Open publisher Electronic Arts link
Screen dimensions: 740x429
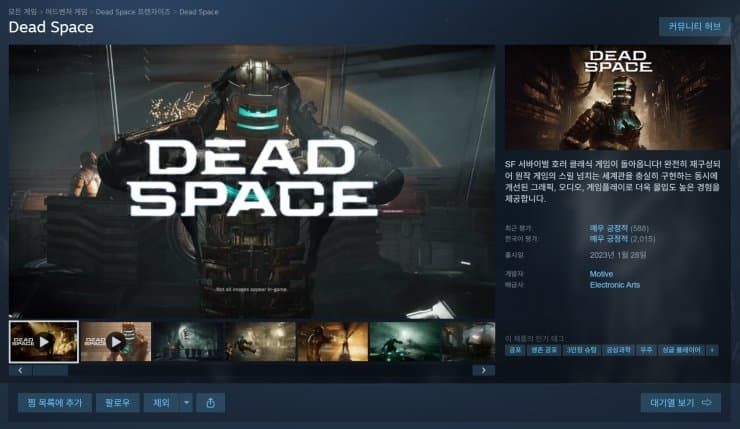tap(615, 285)
